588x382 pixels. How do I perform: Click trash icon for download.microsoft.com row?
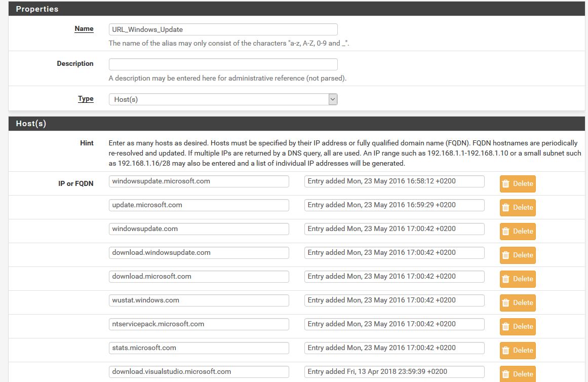click(x=505, y=279)
